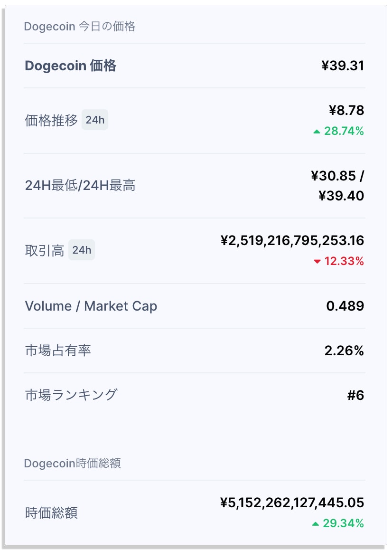
Task: Click the 24H最低/24H最高 label
Action: (x=80, y=185)
